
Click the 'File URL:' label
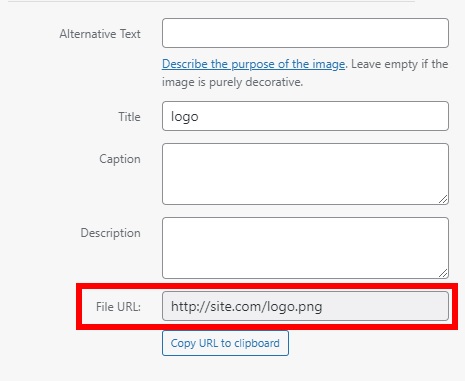[118, 307]
